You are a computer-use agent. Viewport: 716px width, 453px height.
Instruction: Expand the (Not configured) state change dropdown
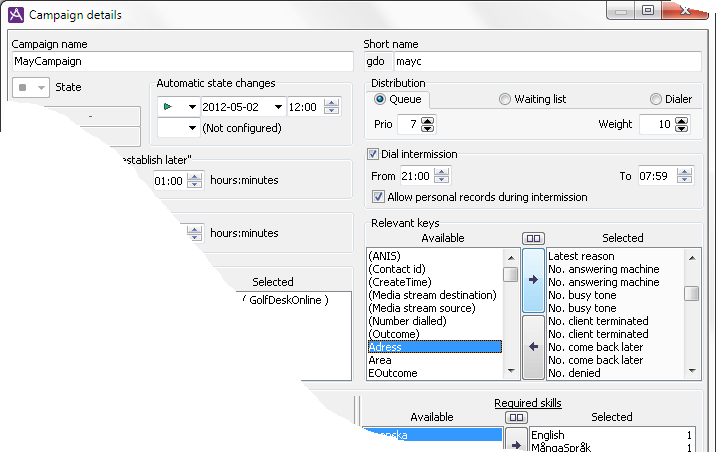[x=192, y=128]
